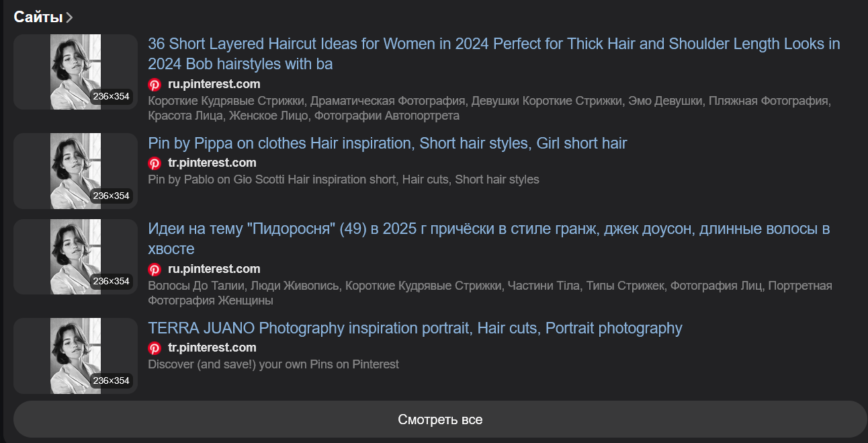Click Pinterest icon next to Pippa pin result

coord(155,163)
